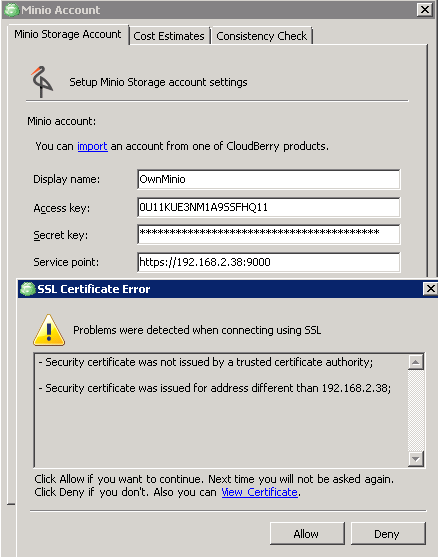Click the SSL Certificate Error title icon

coord(28,289)
